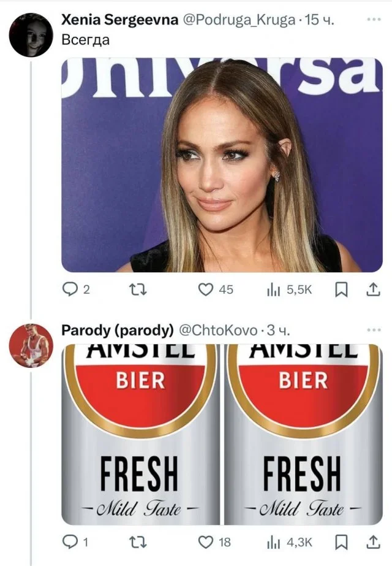This screenshot has height=566, width=392.
Task: Open more options on Parody's tweet
Action: [373, 330]
